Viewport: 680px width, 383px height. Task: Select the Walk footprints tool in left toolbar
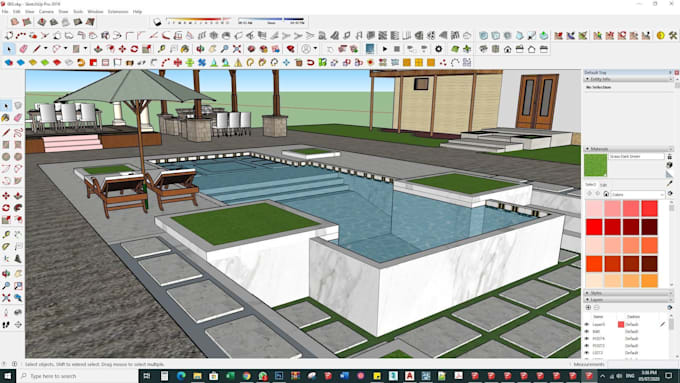tap(6, 324)
